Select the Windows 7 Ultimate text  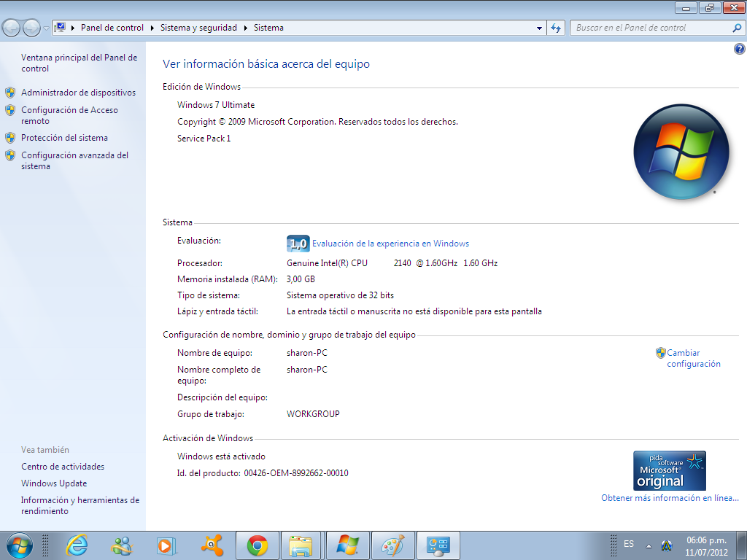[216, 105]
